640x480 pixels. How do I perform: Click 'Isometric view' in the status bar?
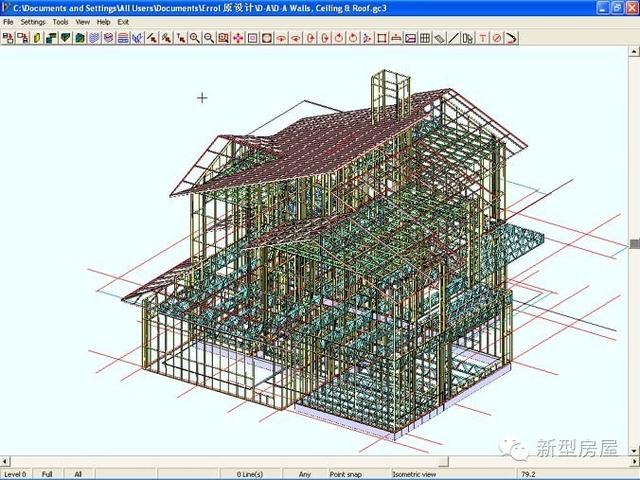[x=414, y=474]
